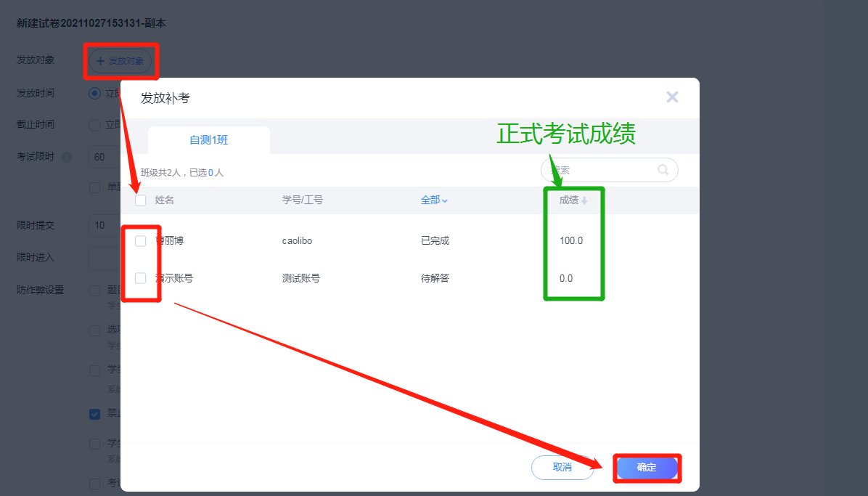Click score value 100.0

(570, 241)
